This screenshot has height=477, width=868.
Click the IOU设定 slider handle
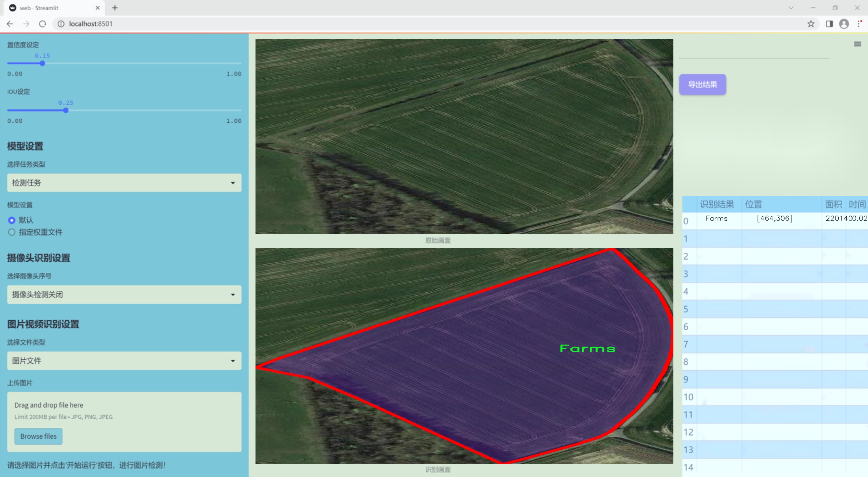(66, 110)
